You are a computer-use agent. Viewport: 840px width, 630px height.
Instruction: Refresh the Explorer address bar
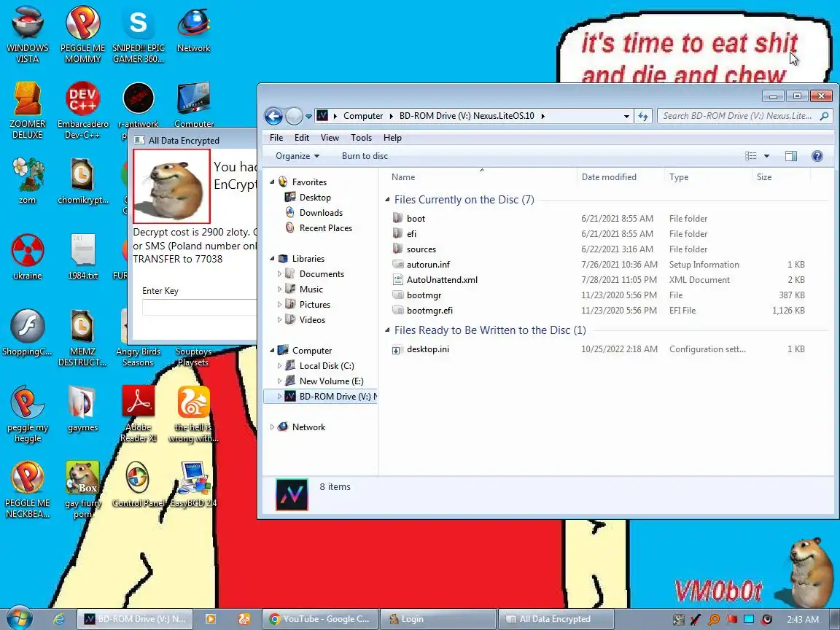pos(643,116)
